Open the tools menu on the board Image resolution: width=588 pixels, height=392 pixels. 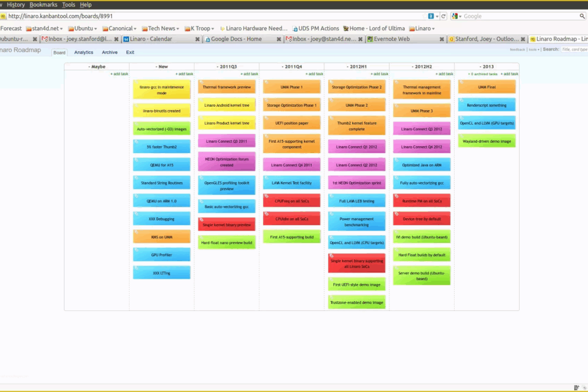(534, 50)
